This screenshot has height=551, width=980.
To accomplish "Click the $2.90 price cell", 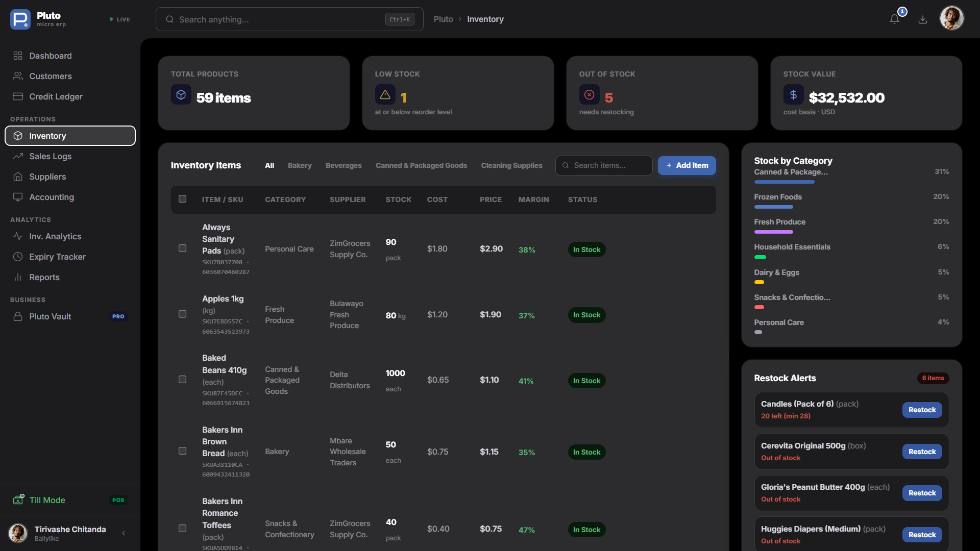I will pos(491,248).
